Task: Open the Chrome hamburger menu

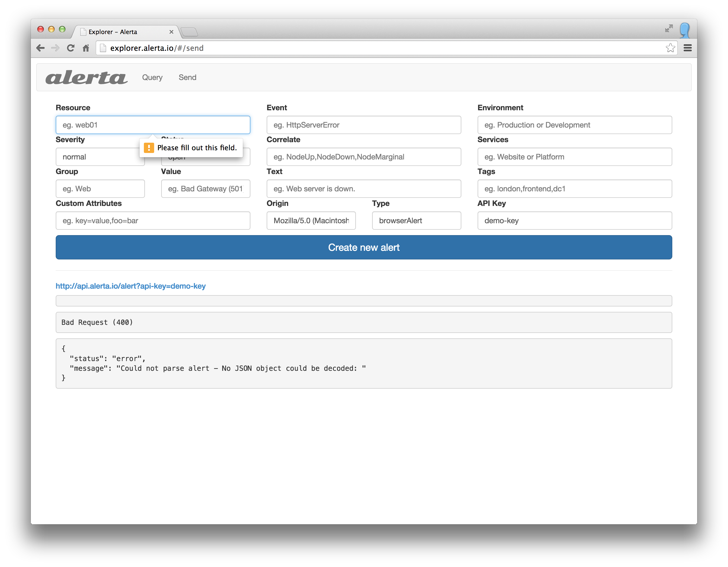Action: point(687,48)
